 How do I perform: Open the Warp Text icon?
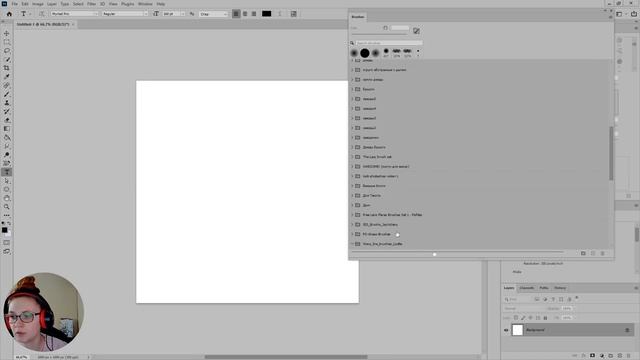click(280, 14)
